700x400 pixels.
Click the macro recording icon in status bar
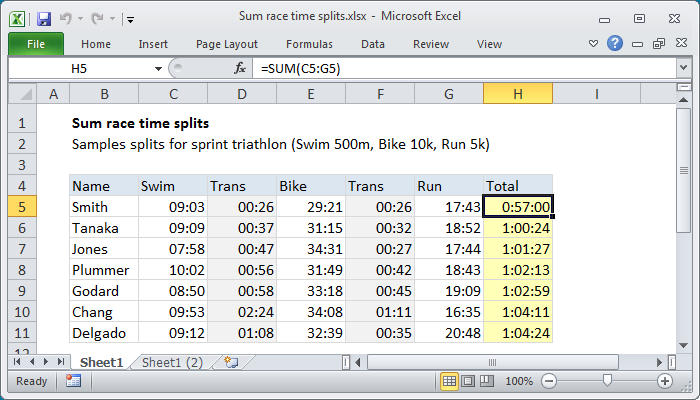tap(73, 381)
